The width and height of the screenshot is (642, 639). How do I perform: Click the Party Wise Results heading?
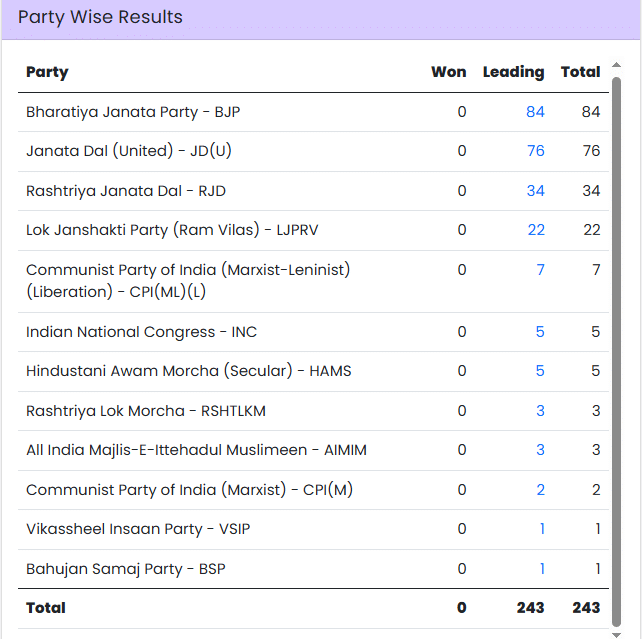click(x=100, y=18)
